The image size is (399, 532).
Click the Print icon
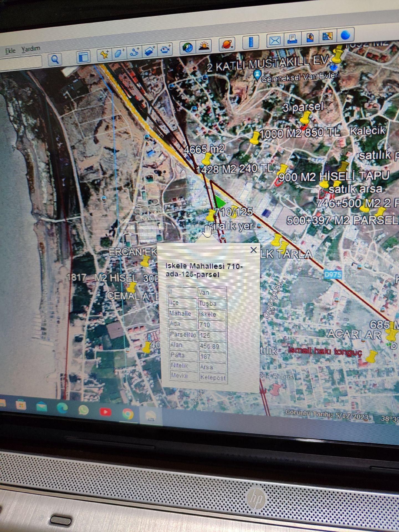click(x=293, y=39)
